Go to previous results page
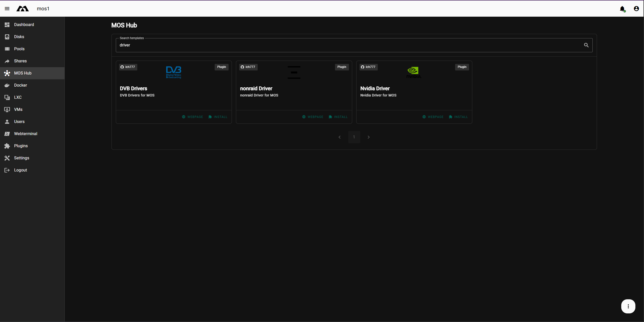The width and height of the screenshot is (644, 322). [x=340, y=137]
